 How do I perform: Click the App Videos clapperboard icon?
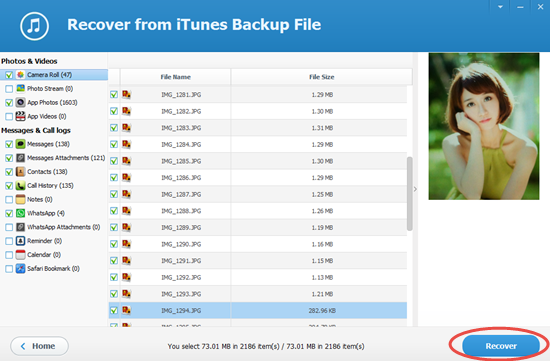(21, 116)
